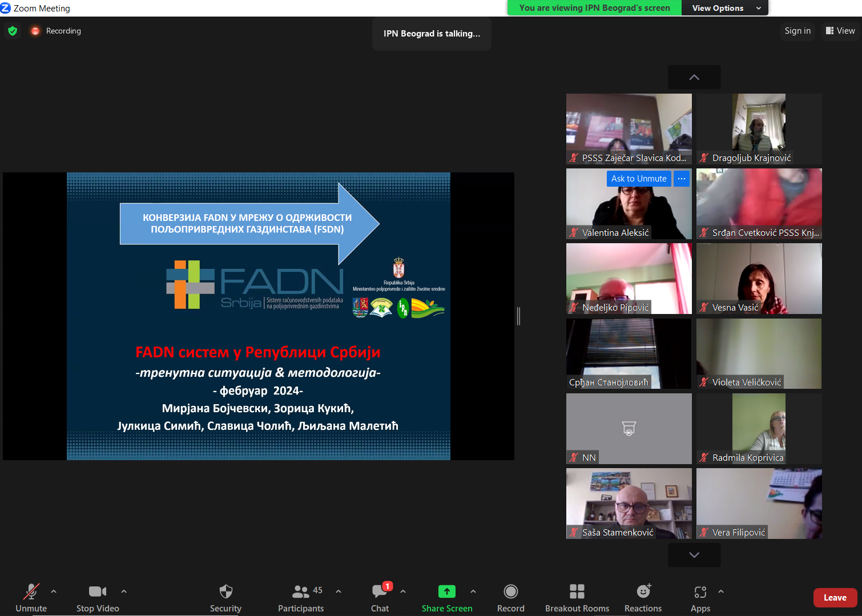862x616 pixels.
Task: Select Radmila Koprivica video tile
Action: 759,429
